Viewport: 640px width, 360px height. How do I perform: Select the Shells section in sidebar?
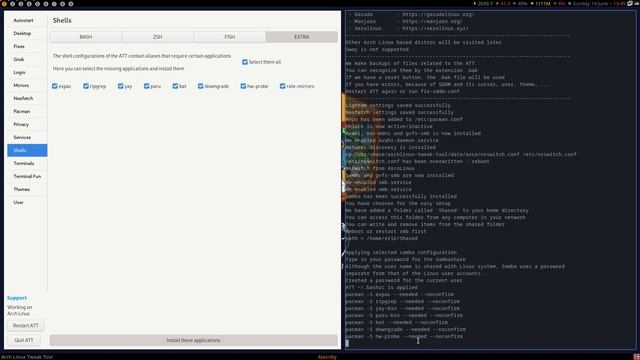click(27, 150)
